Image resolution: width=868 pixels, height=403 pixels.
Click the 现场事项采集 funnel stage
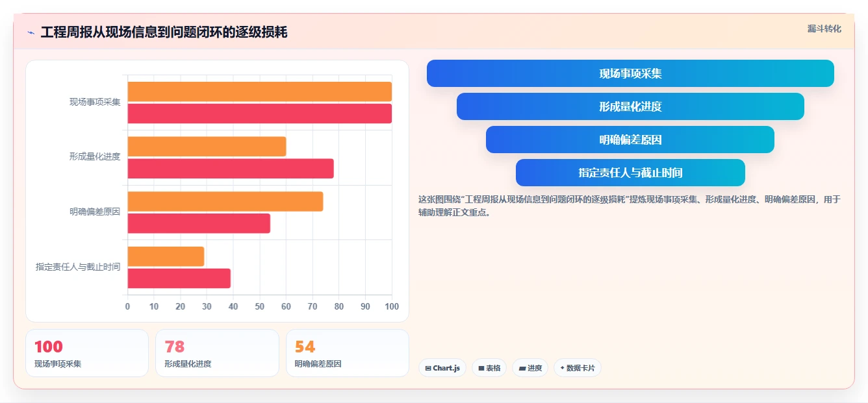click(630, 73)
